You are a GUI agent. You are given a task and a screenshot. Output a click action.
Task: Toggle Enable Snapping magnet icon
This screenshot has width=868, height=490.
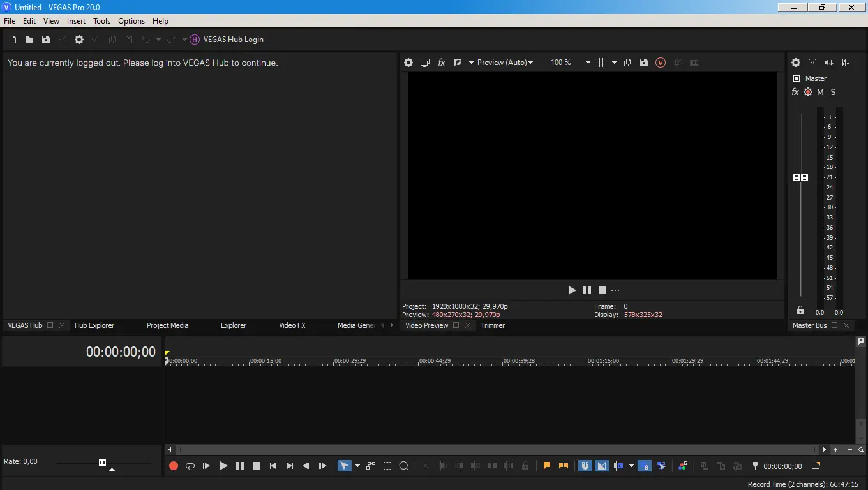click(x=585, y=466)
